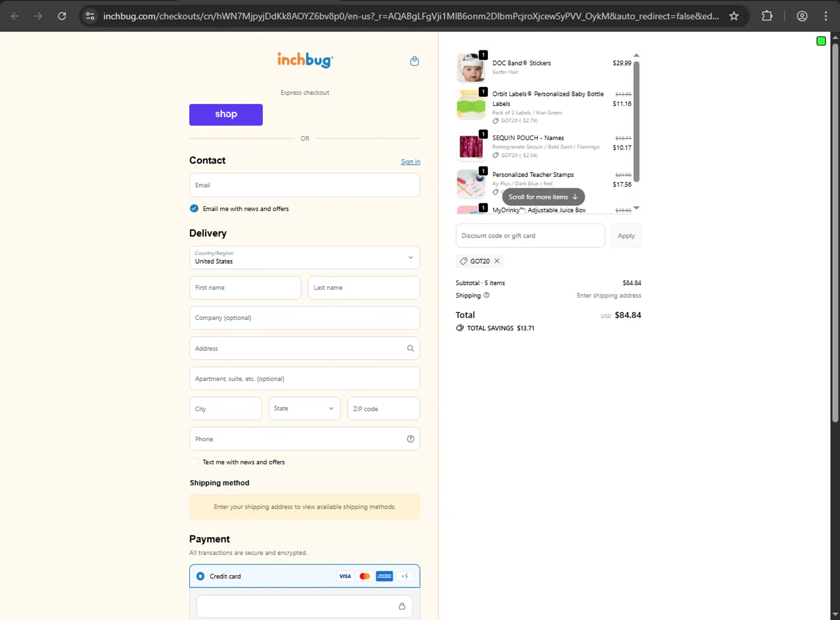
Task: Click the Total Savings tag icon
Action: (x=460, y=328)
